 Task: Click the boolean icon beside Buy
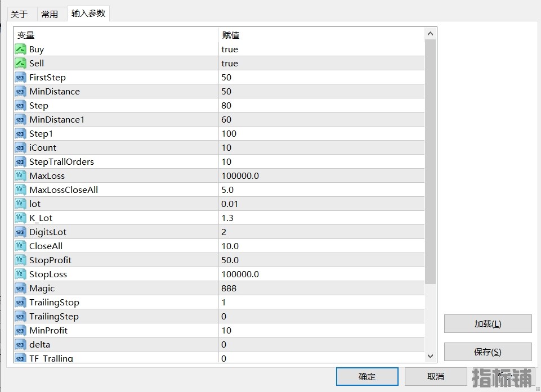(x=20, y=49)
